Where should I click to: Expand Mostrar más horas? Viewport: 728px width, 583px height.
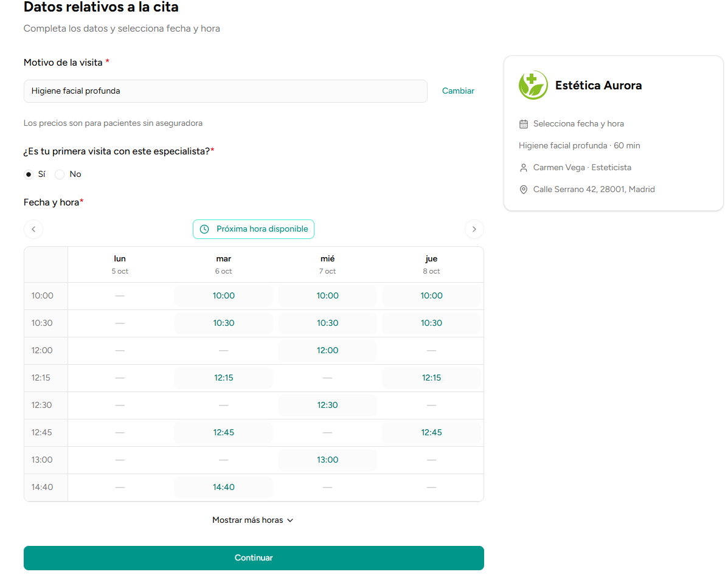click(x=253, y=520)
